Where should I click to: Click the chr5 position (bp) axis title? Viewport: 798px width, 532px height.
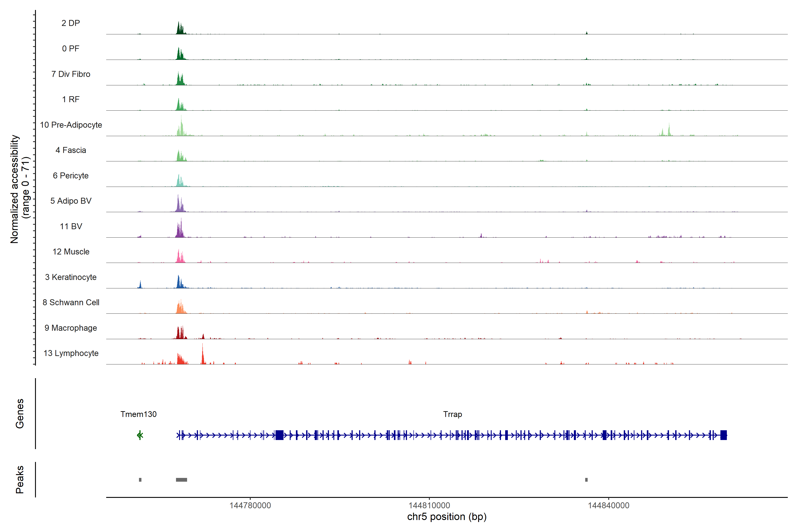pos(446,517)
